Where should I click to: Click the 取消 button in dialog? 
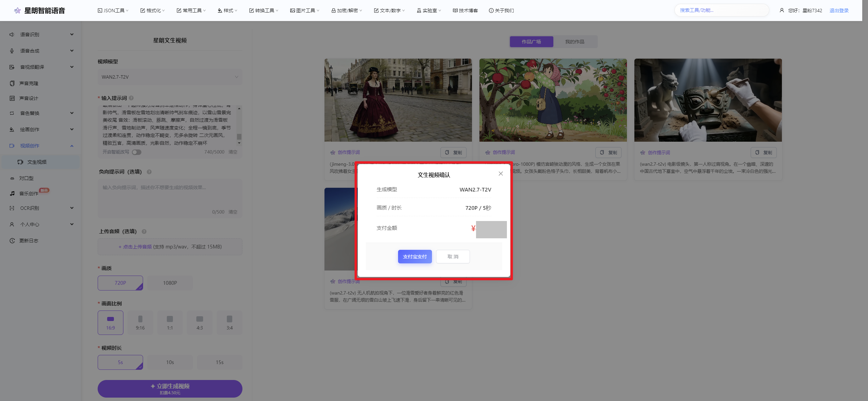pyautogui.click(x=453, y=257)
